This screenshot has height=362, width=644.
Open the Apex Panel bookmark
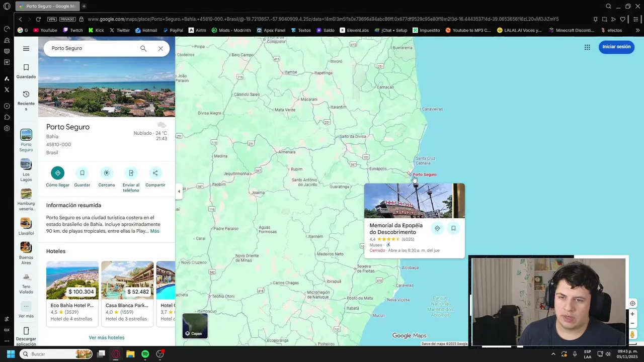271,30
